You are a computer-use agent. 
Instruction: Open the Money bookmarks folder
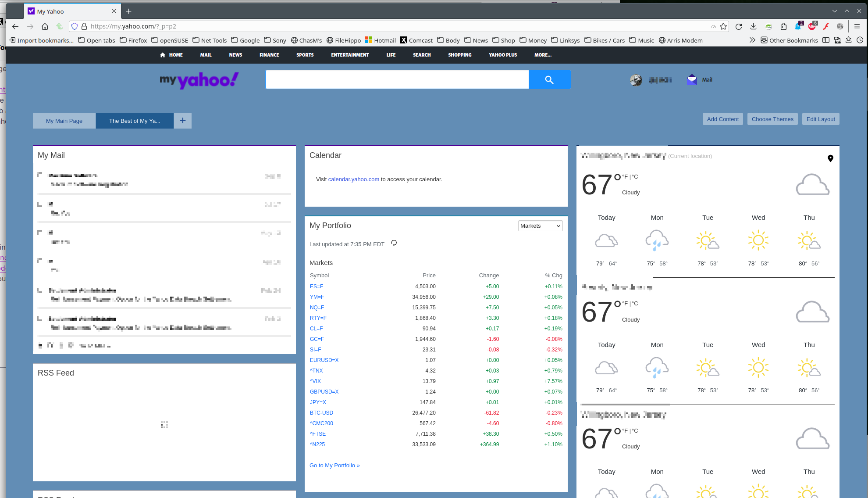click(533, 40)
